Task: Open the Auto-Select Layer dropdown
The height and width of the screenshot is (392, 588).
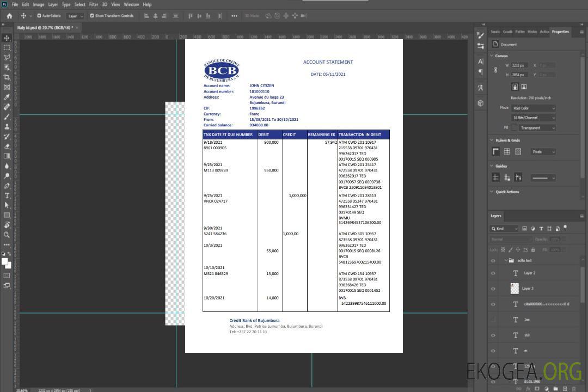Action: [75, 16]
